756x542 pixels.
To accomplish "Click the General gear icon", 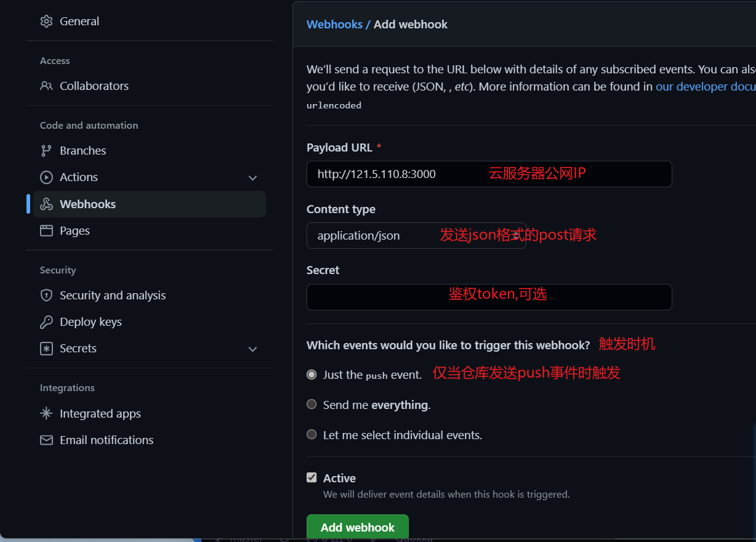I will (46, 22).
